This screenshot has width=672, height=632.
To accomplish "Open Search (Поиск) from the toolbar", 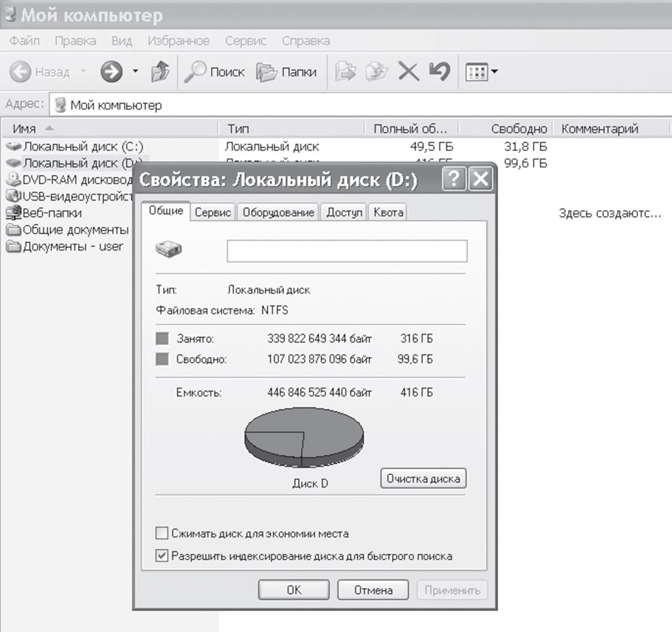I will coord(214,72).
